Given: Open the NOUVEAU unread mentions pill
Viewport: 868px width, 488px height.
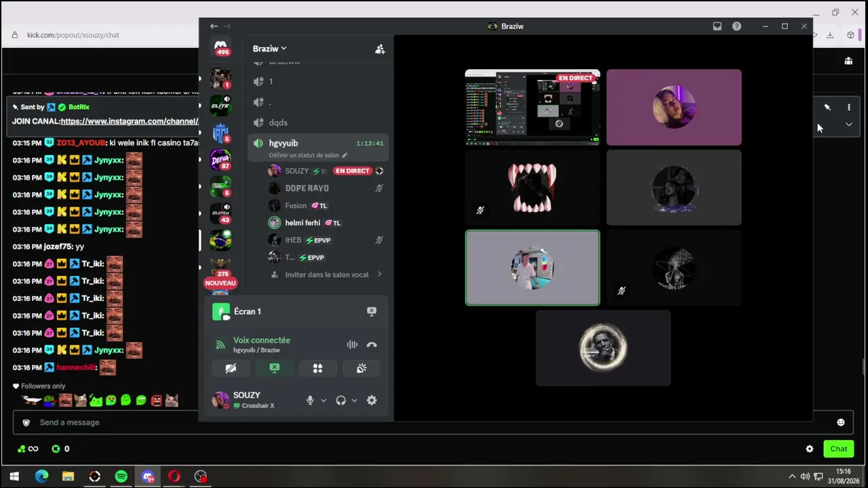Looking at the screenshot, I should (x=220, y=283).
